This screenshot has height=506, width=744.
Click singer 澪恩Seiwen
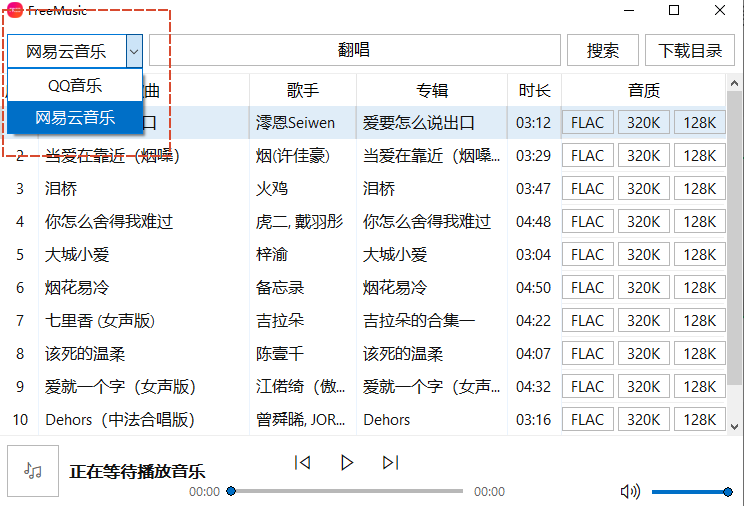[x=295, y=122]
